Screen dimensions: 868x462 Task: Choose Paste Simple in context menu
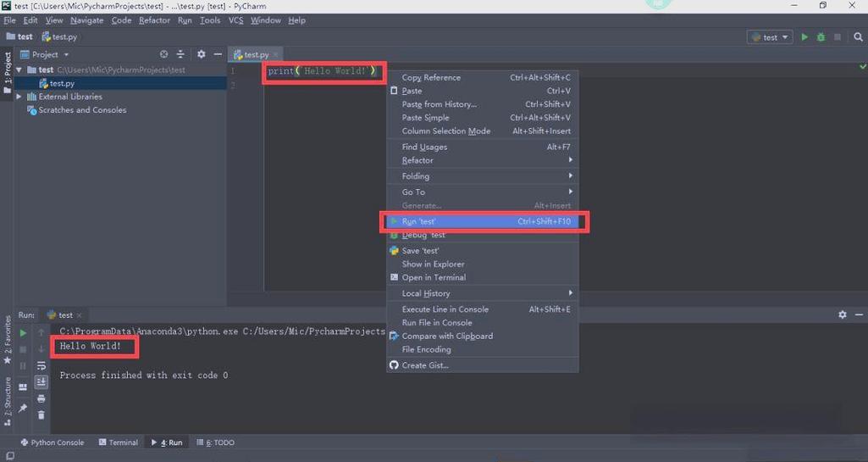point(482,118)
